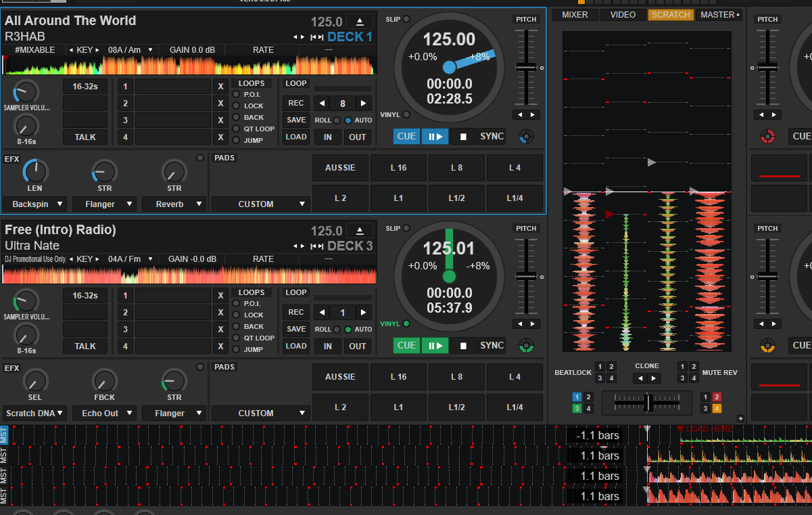Viewport: 812px width, 515px height.
Task: Enable SLIP mode on Deck 1
Action: coord(406,19)
